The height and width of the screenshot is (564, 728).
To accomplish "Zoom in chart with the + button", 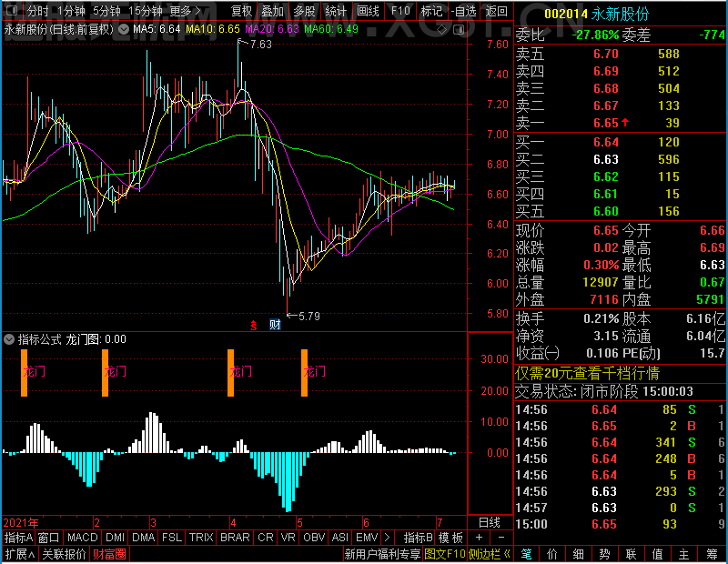I will 480,538.
